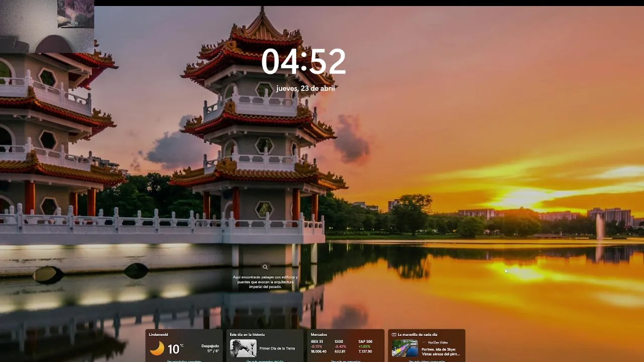The width and height of the screenshot is (644, 362).
Task: Open the Lindenwold weather widget title
Action: point(158,334)
